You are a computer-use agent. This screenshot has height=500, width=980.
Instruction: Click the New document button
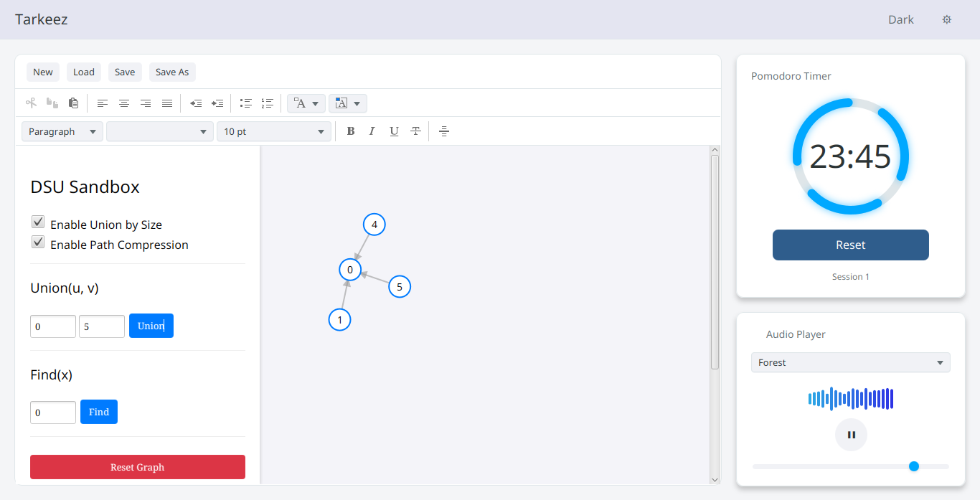(43, 72)
